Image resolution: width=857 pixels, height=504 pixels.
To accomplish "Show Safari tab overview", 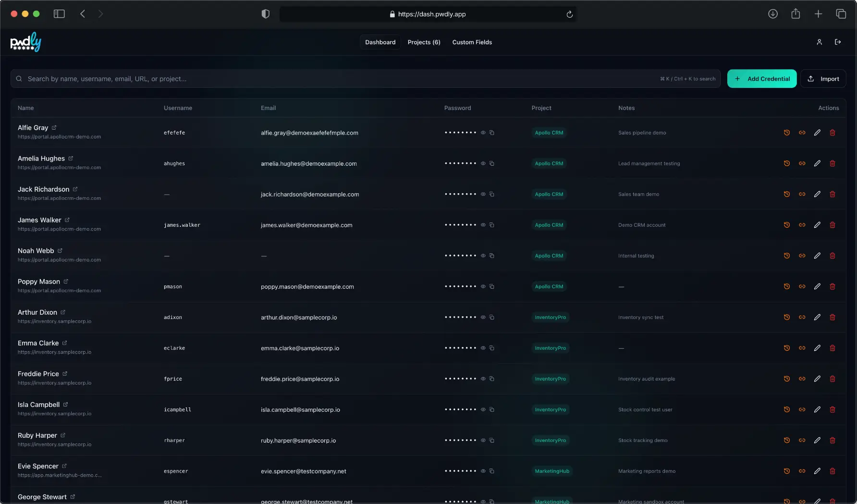I will pyautogui.click(x=841, y=14).
